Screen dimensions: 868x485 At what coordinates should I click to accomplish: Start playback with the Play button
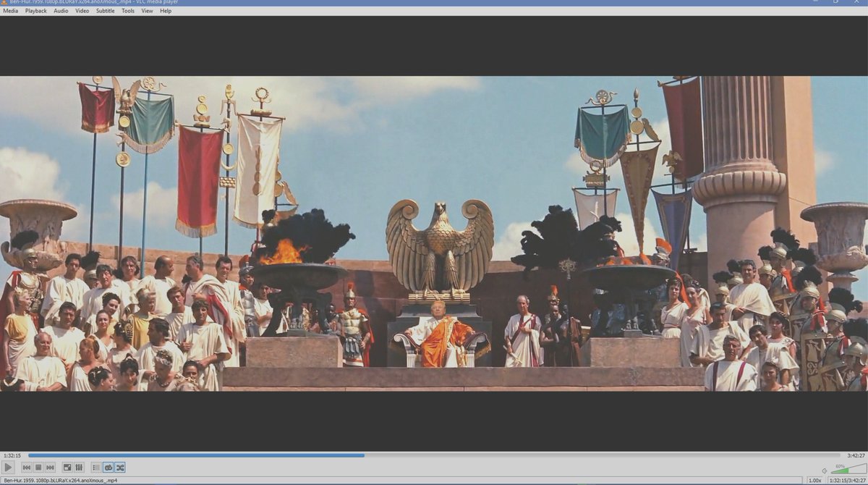click(x=8, y=468)
